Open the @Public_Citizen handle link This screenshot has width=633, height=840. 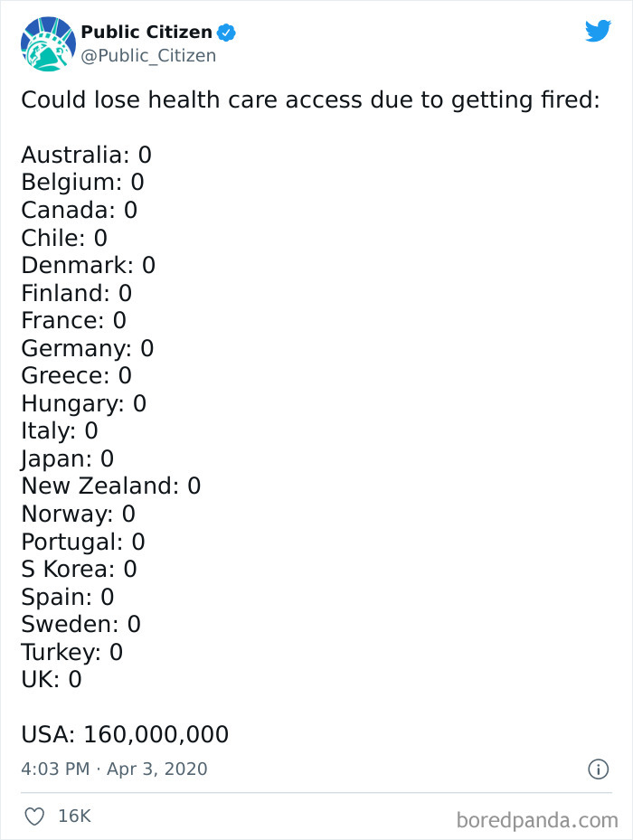[x=148, y=56]
